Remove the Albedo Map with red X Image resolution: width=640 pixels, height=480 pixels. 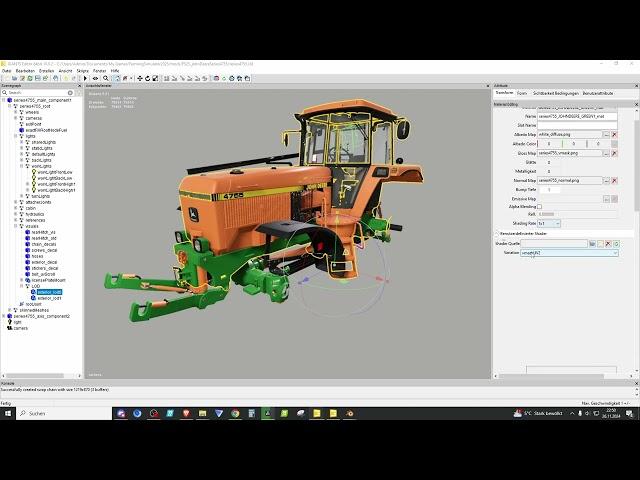pyautogui.click(x=614, y=134)
